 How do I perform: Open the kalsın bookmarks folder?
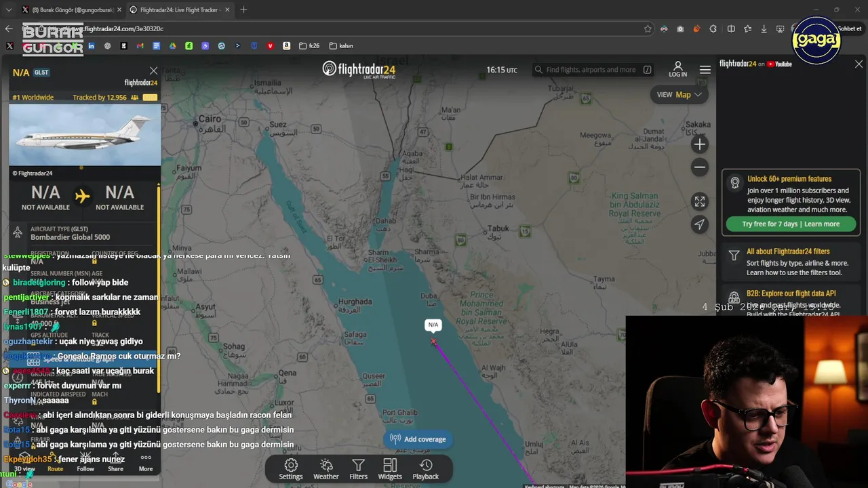341,46
